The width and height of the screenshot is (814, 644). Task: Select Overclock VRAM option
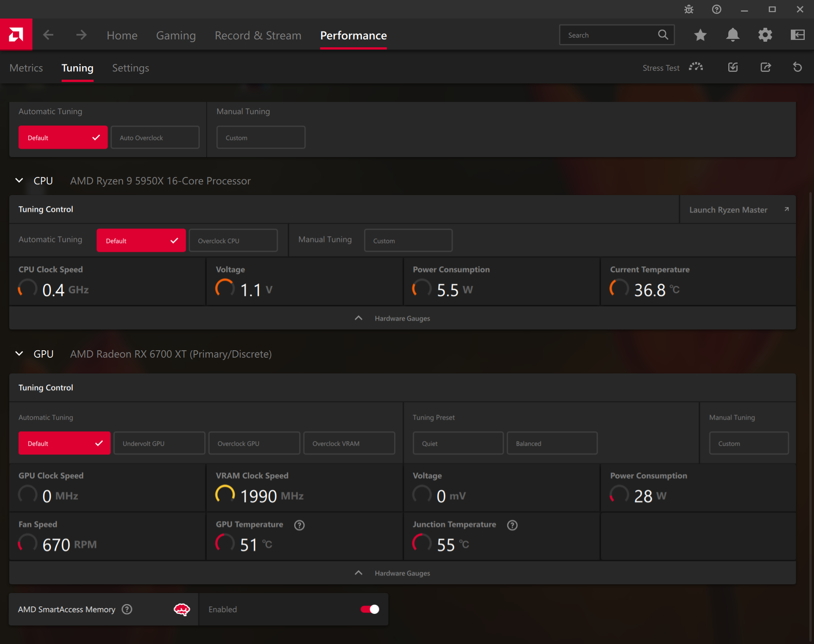point(349,443)
